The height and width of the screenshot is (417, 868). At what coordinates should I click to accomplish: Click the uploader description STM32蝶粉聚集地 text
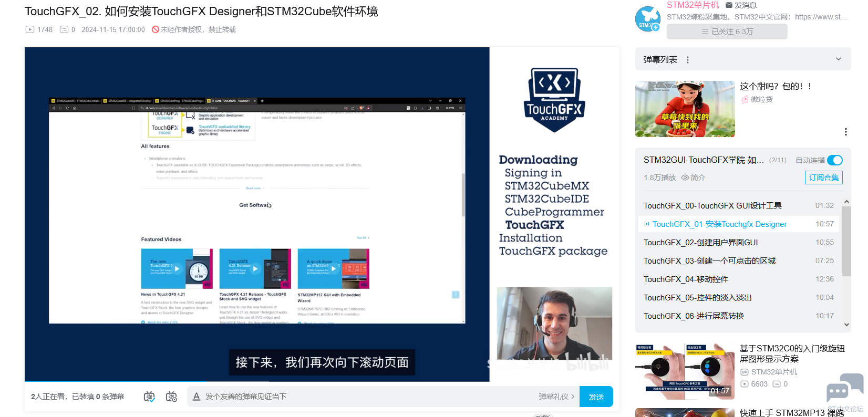[x=757, y=17]
